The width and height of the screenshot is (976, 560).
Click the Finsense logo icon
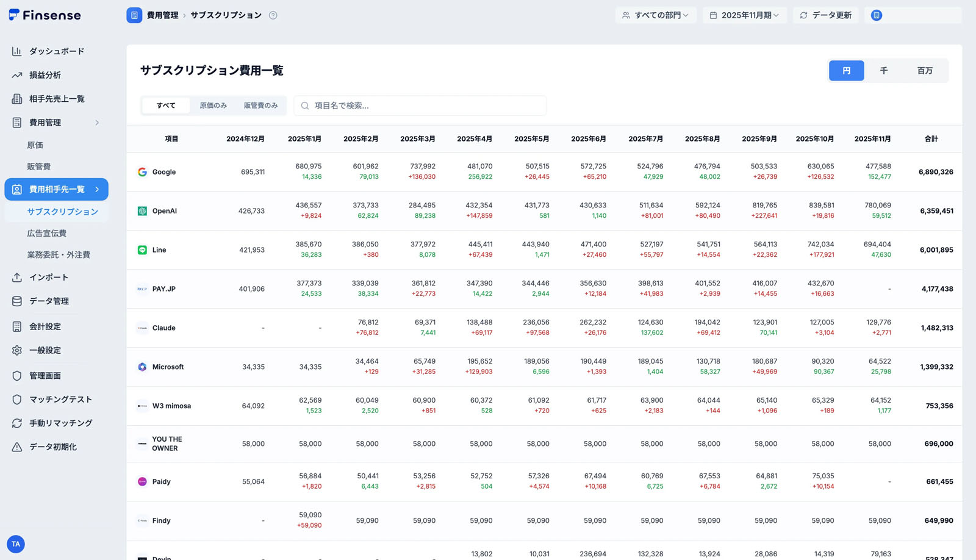click(x=14, y=15)
